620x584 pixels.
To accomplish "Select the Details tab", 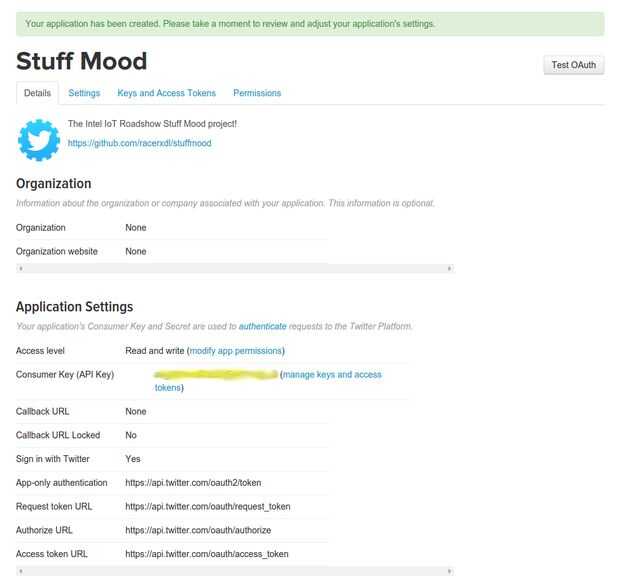I will pos(37,93).
